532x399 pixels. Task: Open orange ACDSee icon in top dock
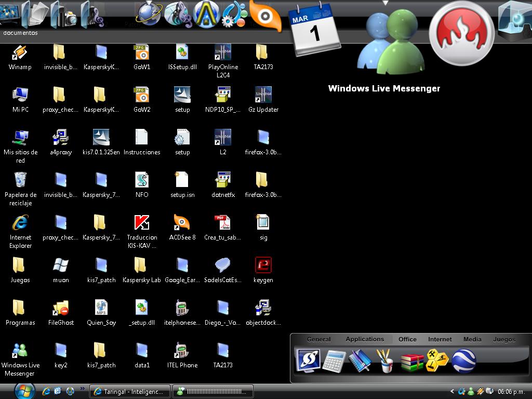pos(265,16)
